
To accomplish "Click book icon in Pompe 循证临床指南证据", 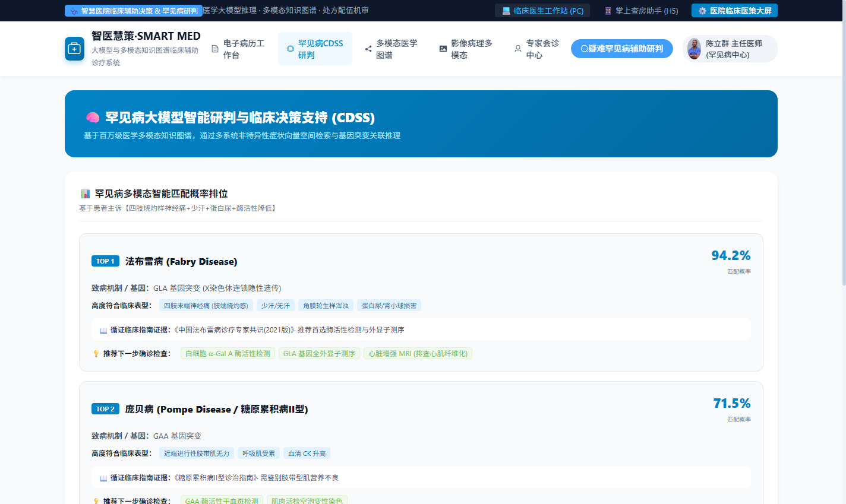I will tap(103, 478).
